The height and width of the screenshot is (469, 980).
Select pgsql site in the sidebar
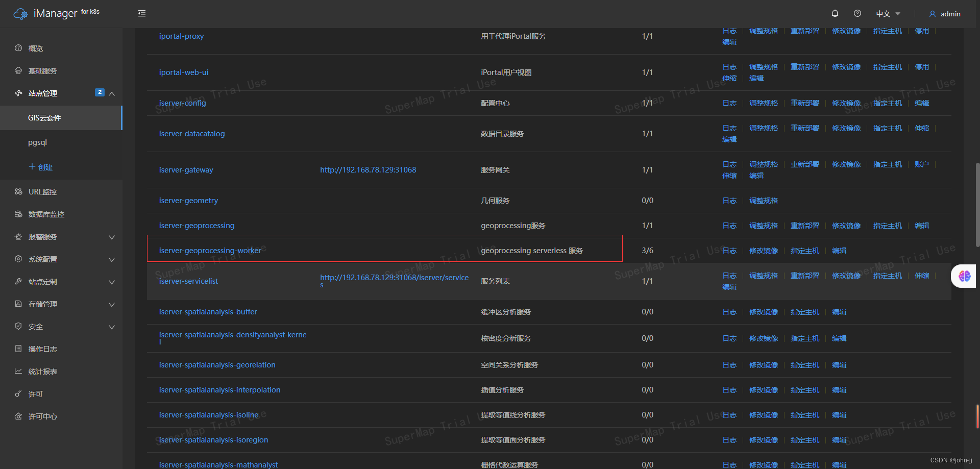pyautogui.click(x=61, y=142)
